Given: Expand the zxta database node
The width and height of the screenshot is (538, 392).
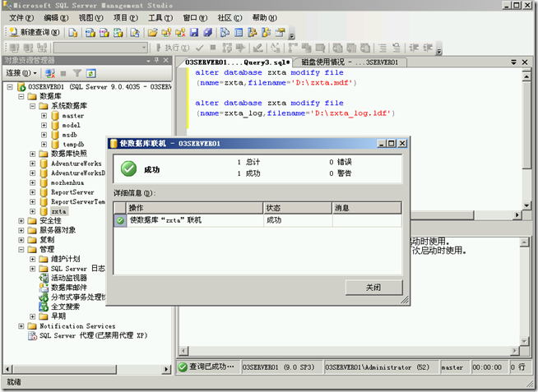Looking at the screenshot, I should 33,211.
